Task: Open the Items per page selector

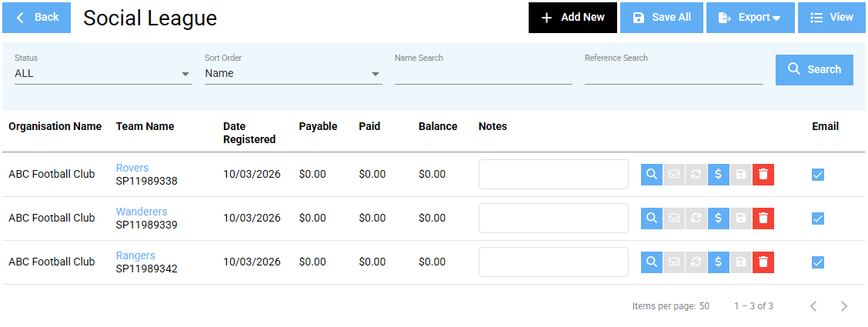Action: tap(703, 306)
